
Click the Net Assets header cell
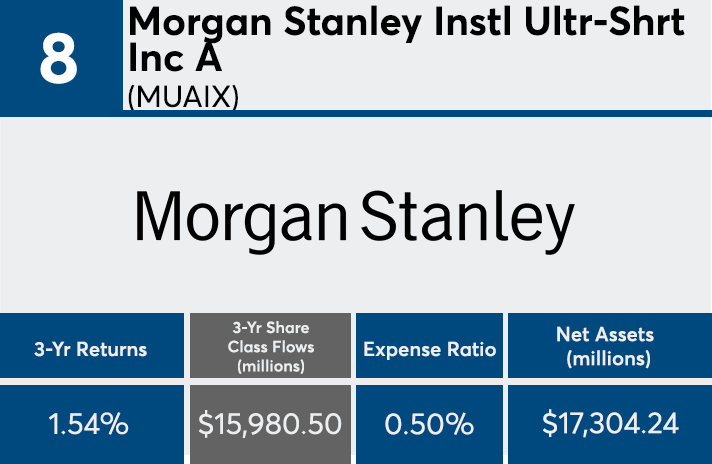[609, 347]
